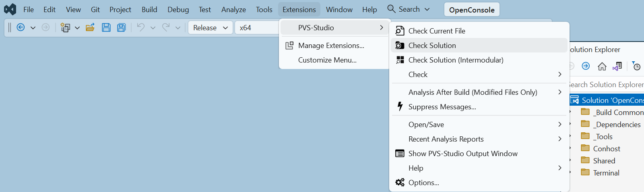Click the Navigate Backward arrow icon
The width and height of the screenshot is (644, 192).
click(x=21, y=27)
